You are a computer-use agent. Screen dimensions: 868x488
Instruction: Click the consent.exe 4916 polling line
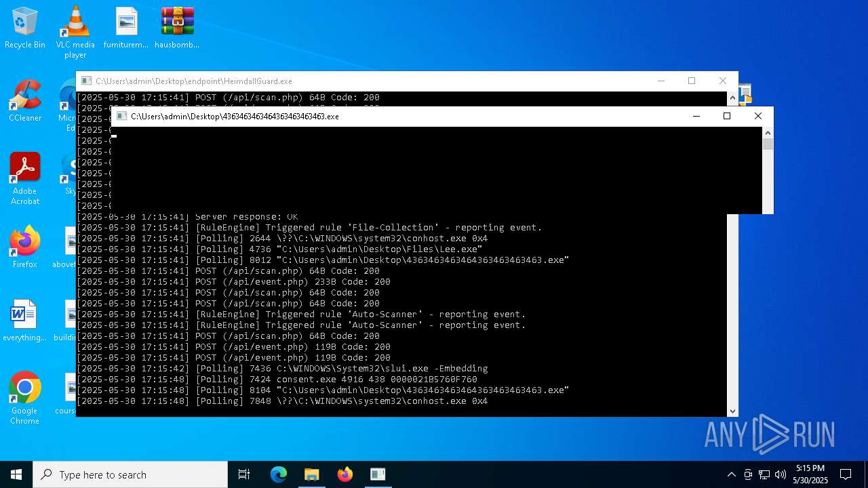click(x=277, y=380)
